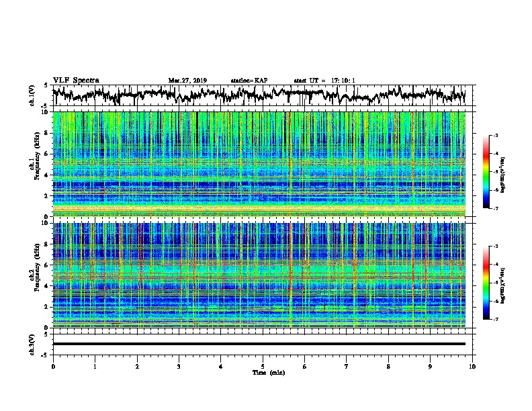532x411 pixels.
Task: Click the ch.1 log(PSD) colorbar label
Action: click(x=503, y=175)
